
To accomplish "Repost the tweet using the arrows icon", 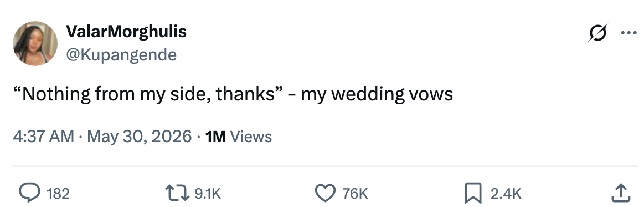I will [x=177, y=193].
